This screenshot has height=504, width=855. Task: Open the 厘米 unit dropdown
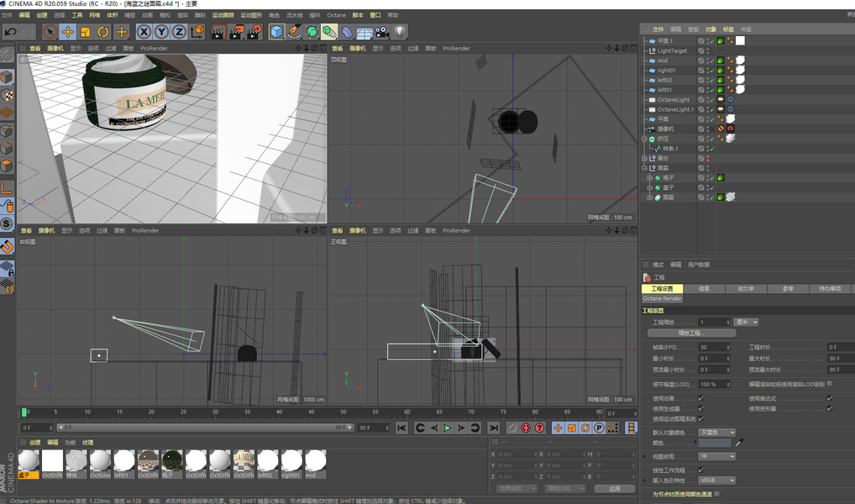coord(746,323)
